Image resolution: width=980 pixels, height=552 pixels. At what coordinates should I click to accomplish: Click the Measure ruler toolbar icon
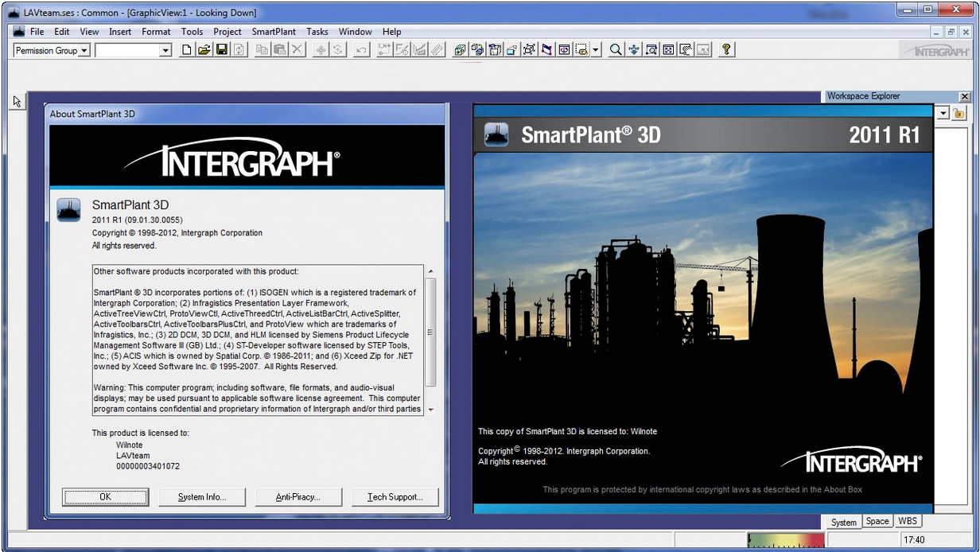point(437,50)
